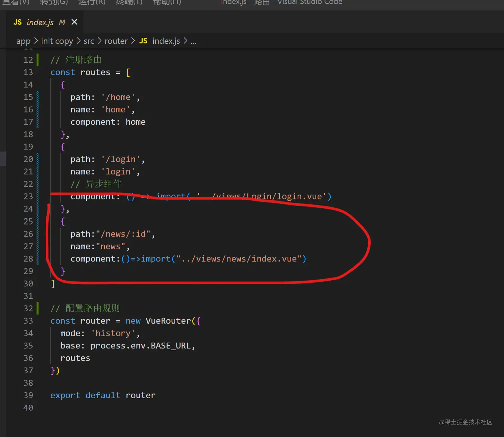The height and width of the screenshot is (437, 504).
Task: Open the 转到(G) menu
Action: point(54,3)
